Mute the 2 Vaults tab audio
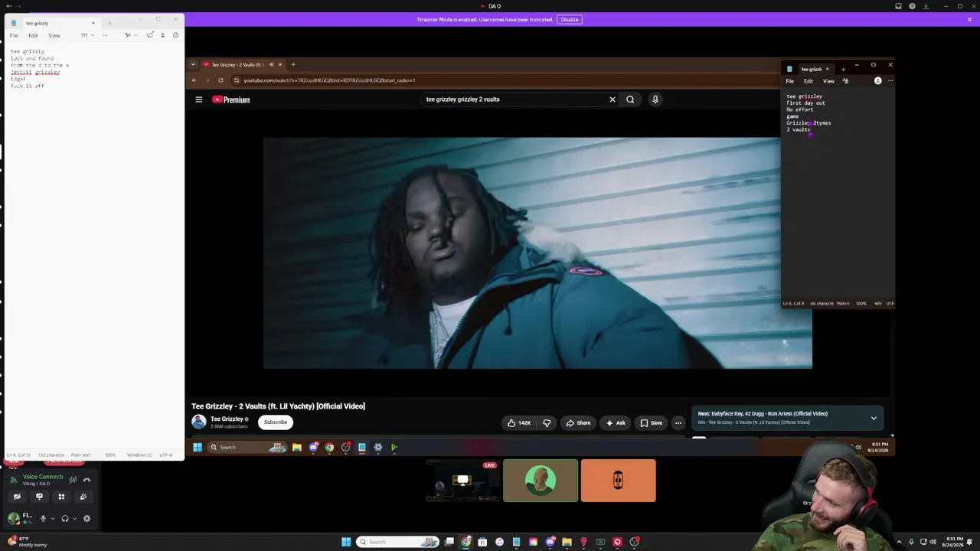The height and width of the screenshot is (551, 980). tap(271, 64)
